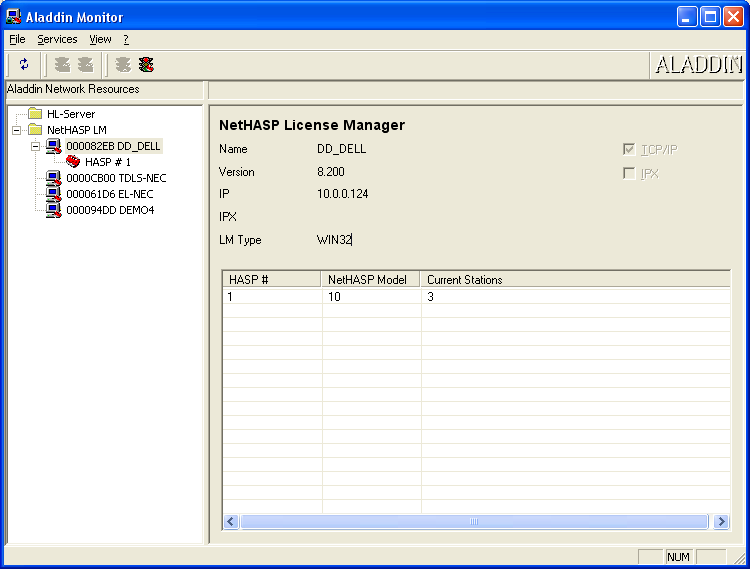Click the second greyed-out key toolbar icon
This screenshot has width=750, height=569.
point(86,64)
